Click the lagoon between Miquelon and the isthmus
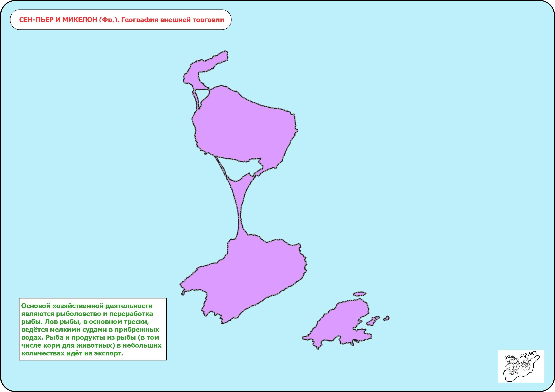Viewport: 555px width, 392px height. 239,169
